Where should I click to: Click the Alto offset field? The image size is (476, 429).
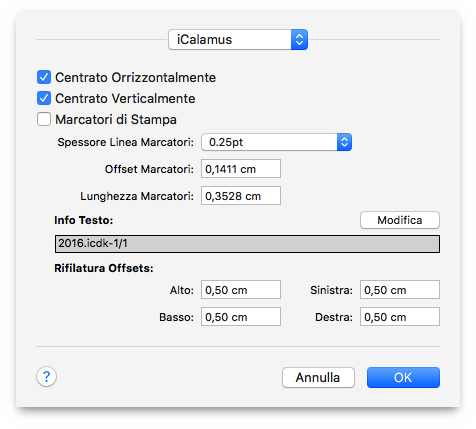[x=241, y=290]
